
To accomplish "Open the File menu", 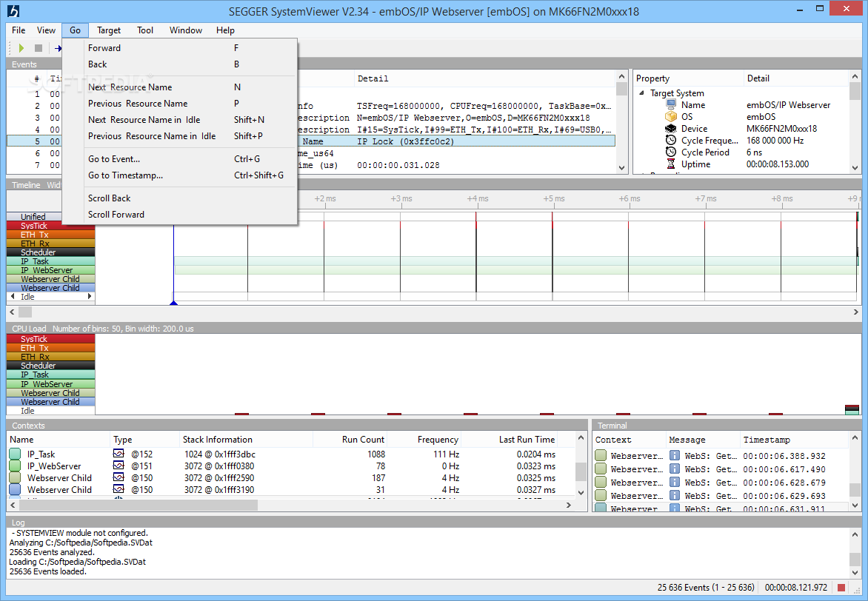I will pyautogui.click(x=19, y=30).
